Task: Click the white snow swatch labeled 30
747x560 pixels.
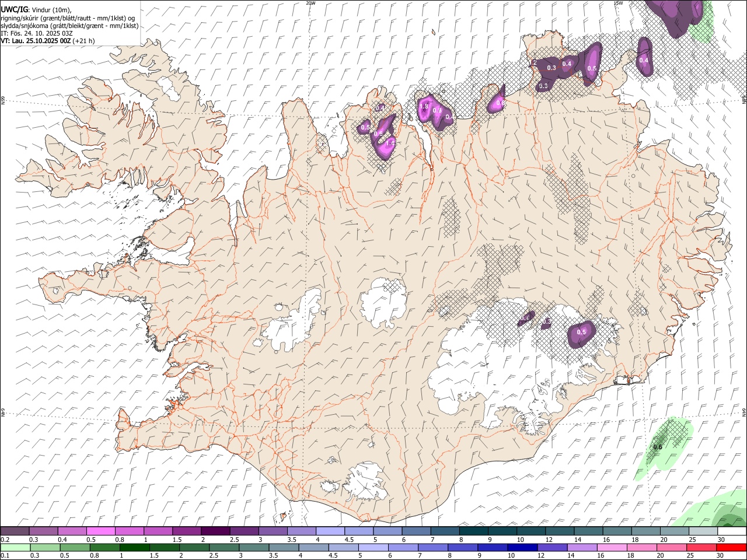Action: pos(732,531)
